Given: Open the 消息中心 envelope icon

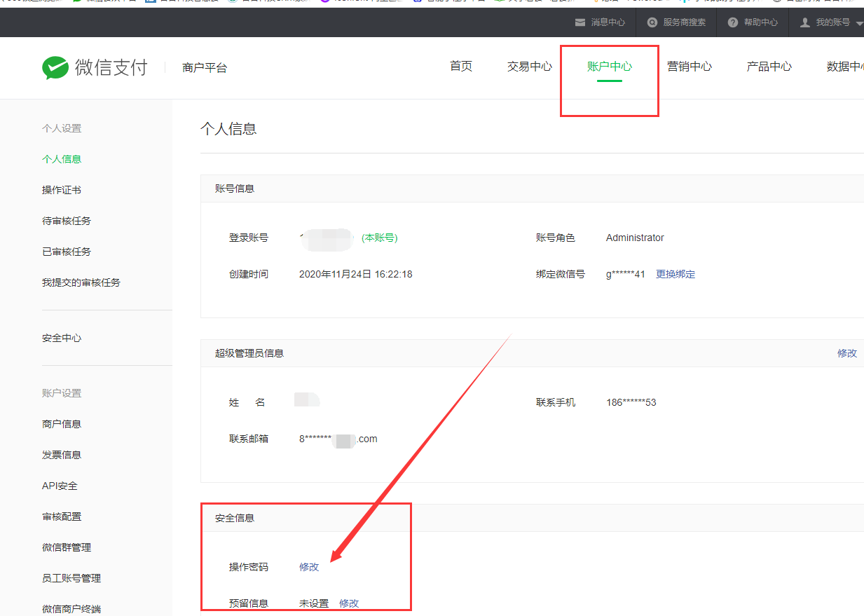Looking at the screenshot, I should point(580,22).
